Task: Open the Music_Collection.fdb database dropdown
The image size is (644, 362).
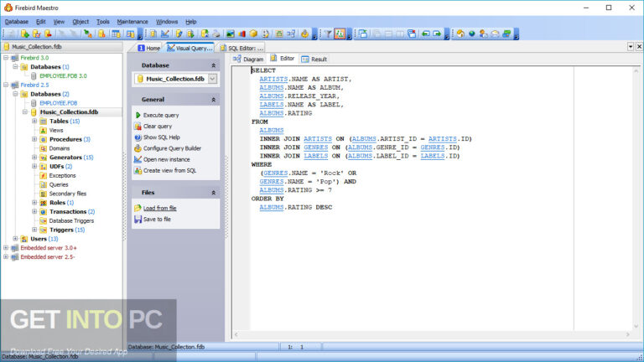Action: (213, 79)
